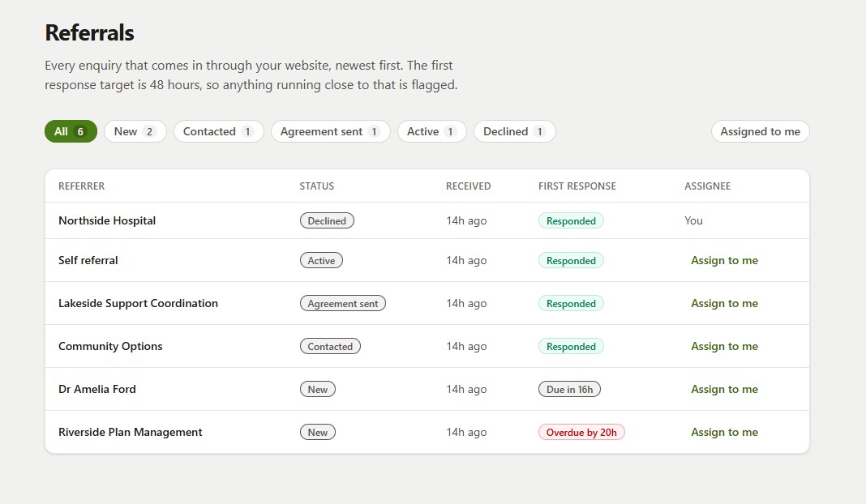The width and height of the screenshot is (866, 504).
Task: Filter referrals by New status
Action: 135,131
